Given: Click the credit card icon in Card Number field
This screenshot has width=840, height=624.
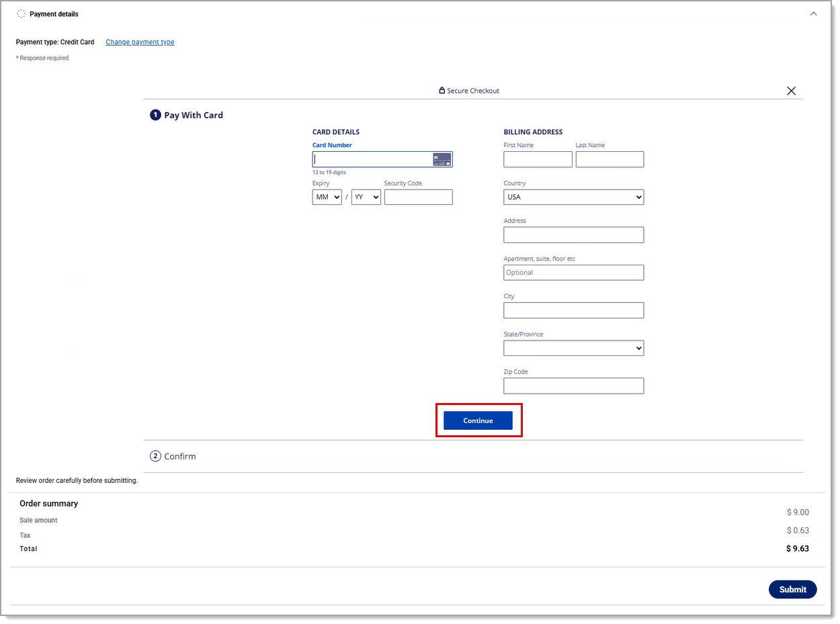Looking at the screenshot, I should [x=442, y=159].
